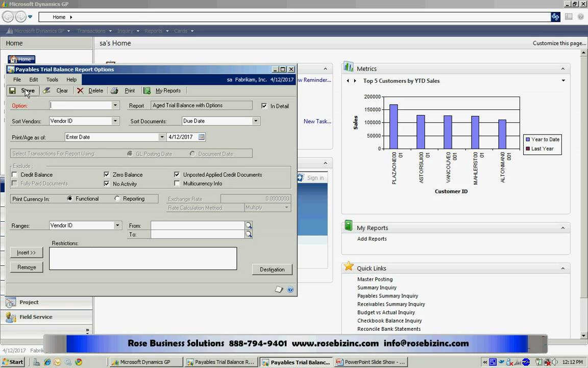Check the Multicurrency Info checkbox
This screenshot has width=588, height=368.
point(177,183)
